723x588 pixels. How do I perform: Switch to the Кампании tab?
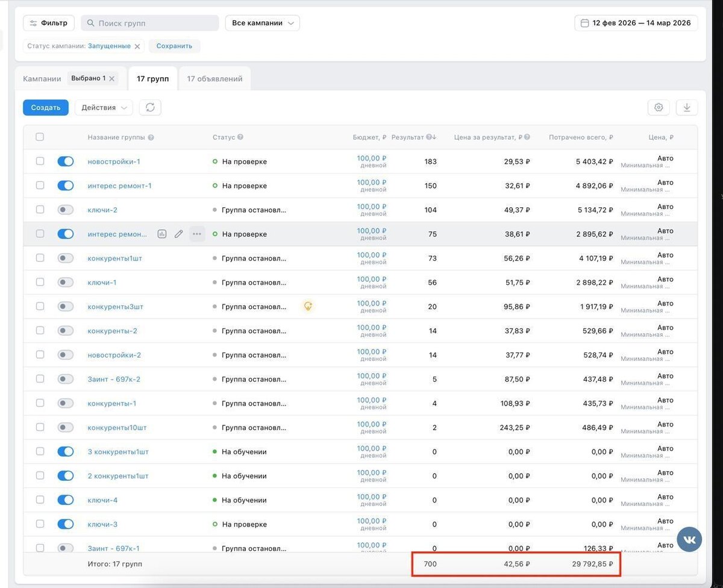point(42,78)
